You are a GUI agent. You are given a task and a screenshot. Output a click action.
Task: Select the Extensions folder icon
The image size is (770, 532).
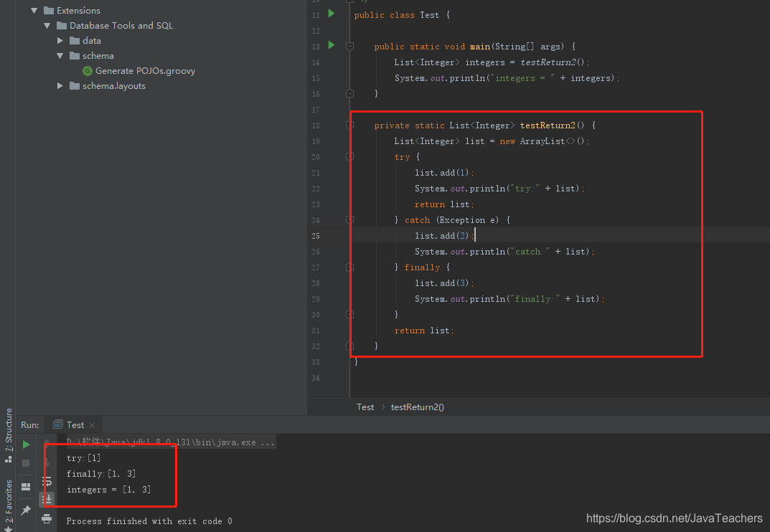[49, 10]
